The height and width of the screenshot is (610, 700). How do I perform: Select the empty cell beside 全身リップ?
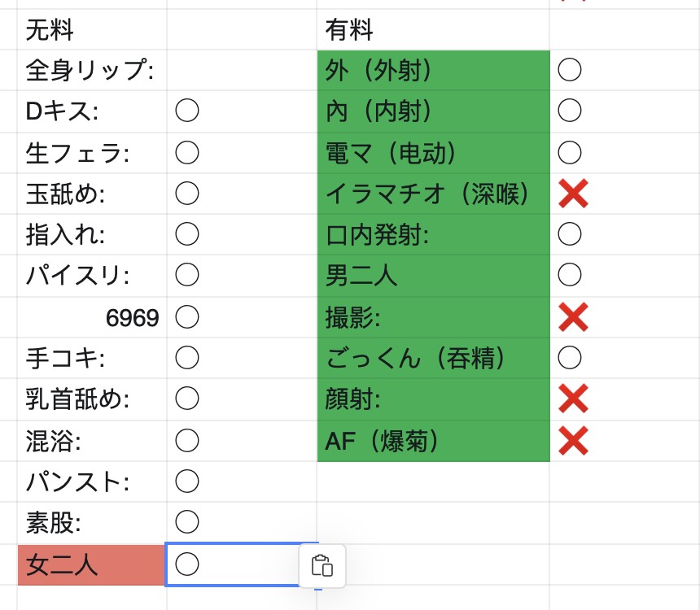tap(242, 70)
